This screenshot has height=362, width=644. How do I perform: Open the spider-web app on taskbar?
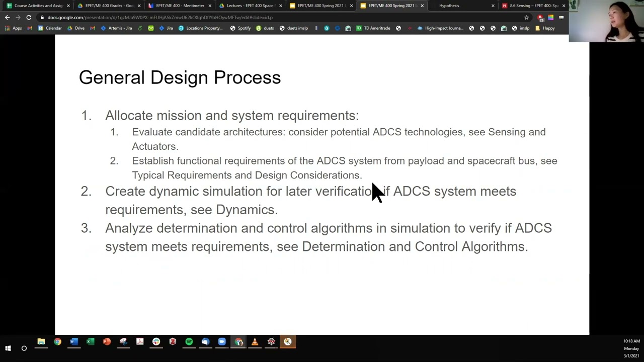click(x=271, y=342)
